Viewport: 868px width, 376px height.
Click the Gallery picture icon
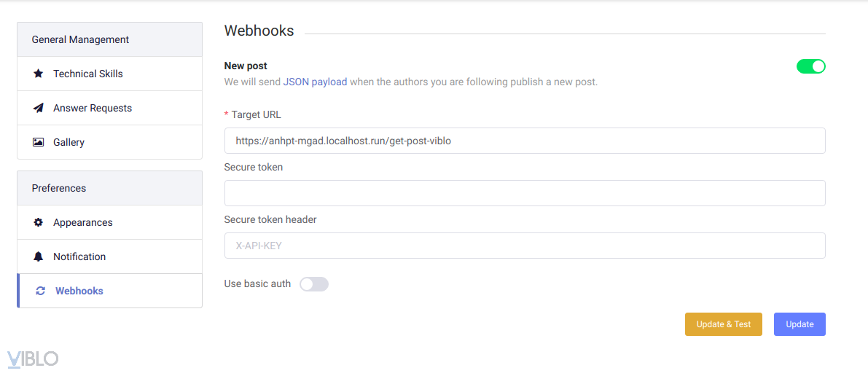click(39, 142)
